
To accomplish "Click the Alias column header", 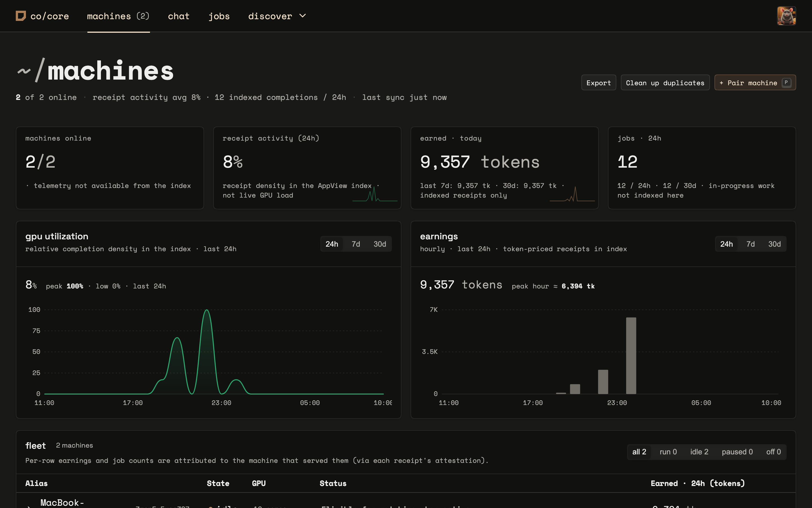I will coord(37,483).
